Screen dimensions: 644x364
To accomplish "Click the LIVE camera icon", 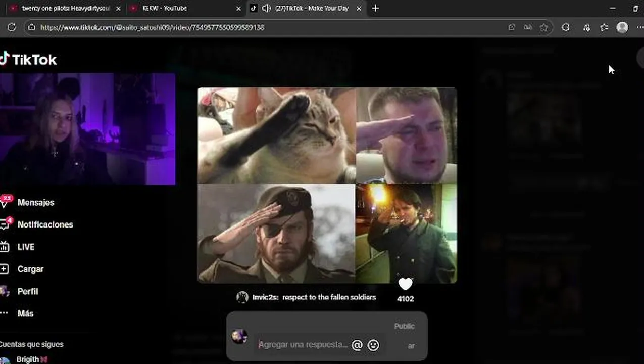I will [4, 247].
